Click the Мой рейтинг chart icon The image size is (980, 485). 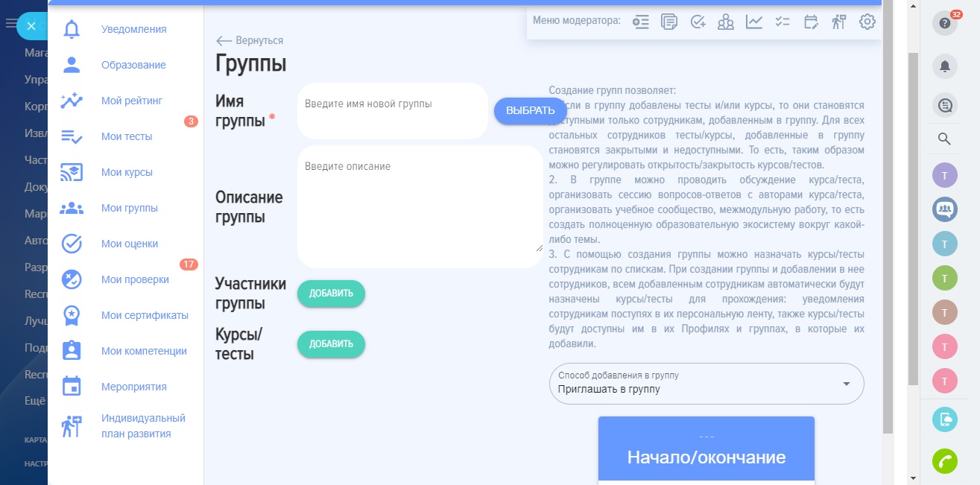point(72,101)
